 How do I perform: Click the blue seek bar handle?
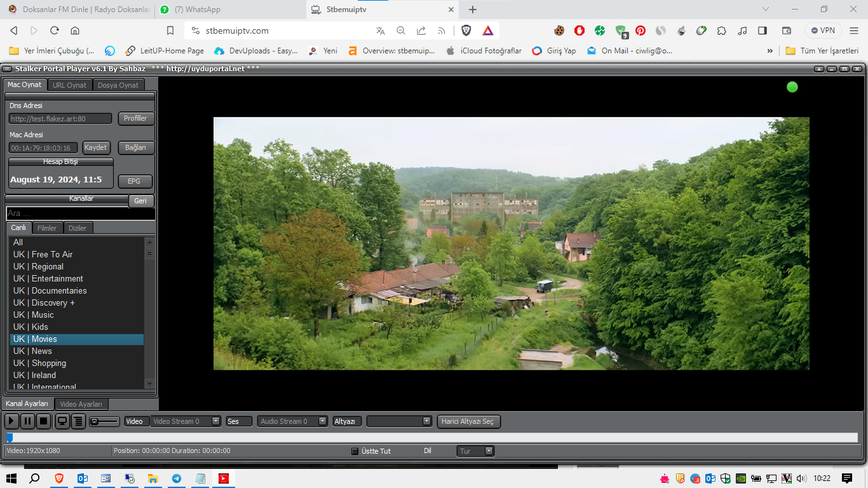(10, 437)
